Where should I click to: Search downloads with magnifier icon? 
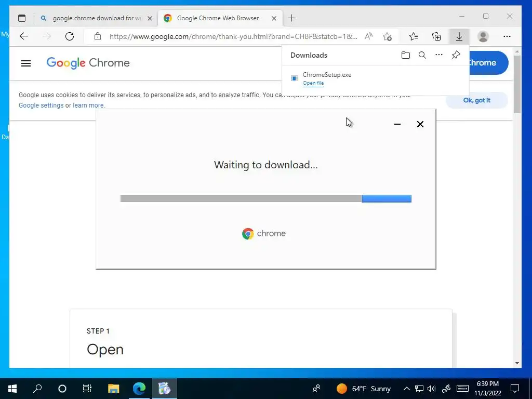pyautogui.click(x=422, y=55)
